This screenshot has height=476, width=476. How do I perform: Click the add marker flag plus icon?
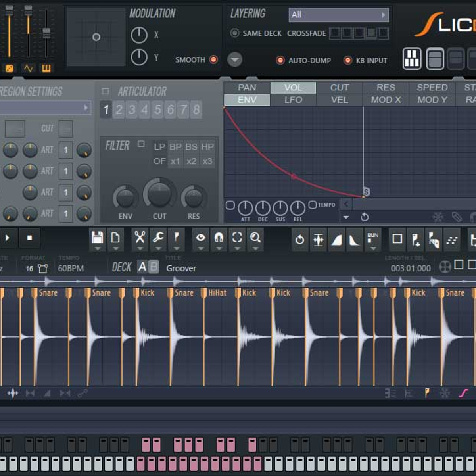click(x=415, y=240)
